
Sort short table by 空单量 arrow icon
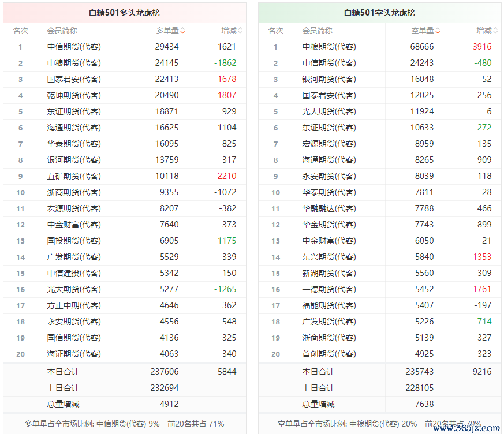pos(438,31)
